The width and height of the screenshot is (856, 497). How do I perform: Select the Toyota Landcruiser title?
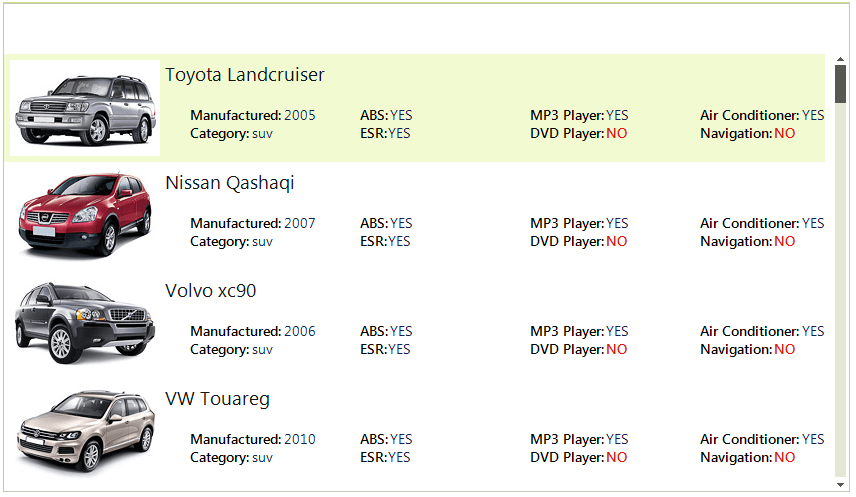[245, 75]
